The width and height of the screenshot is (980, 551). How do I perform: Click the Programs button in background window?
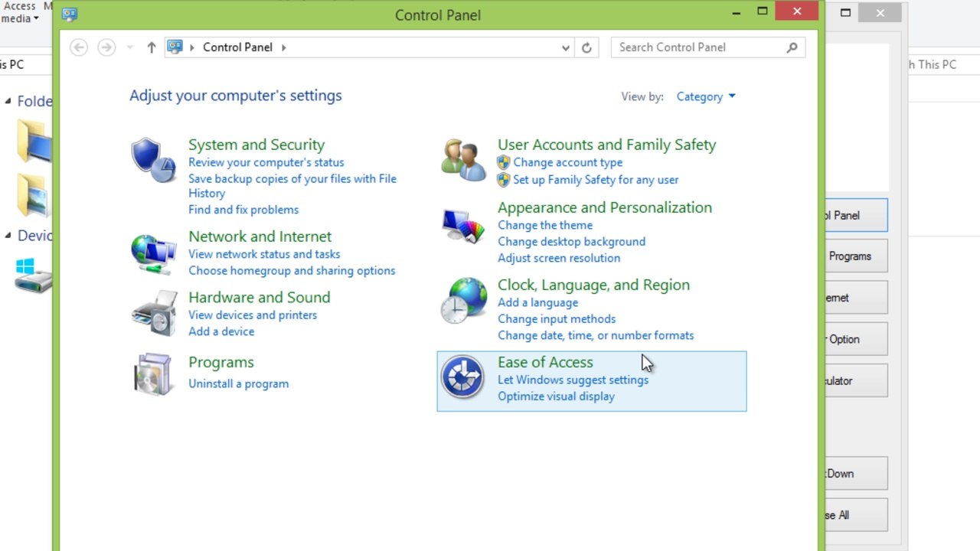tap(856, 256)
